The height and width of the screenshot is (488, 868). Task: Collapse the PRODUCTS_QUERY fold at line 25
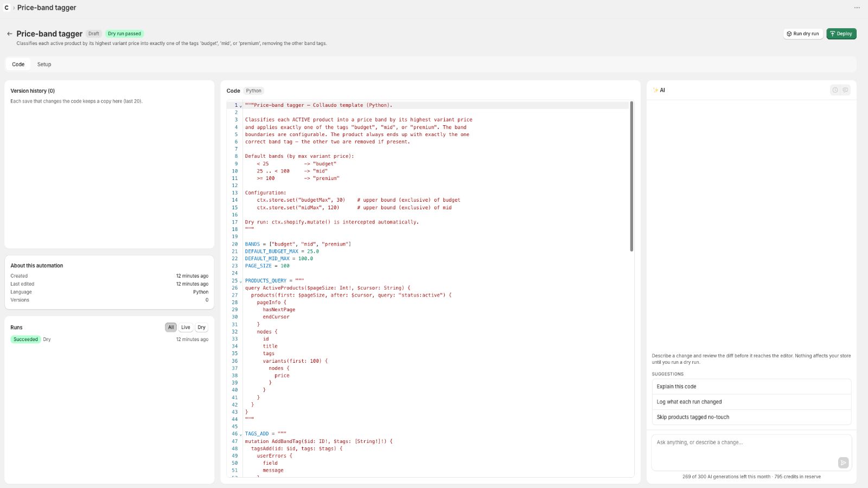coord(241,281)
